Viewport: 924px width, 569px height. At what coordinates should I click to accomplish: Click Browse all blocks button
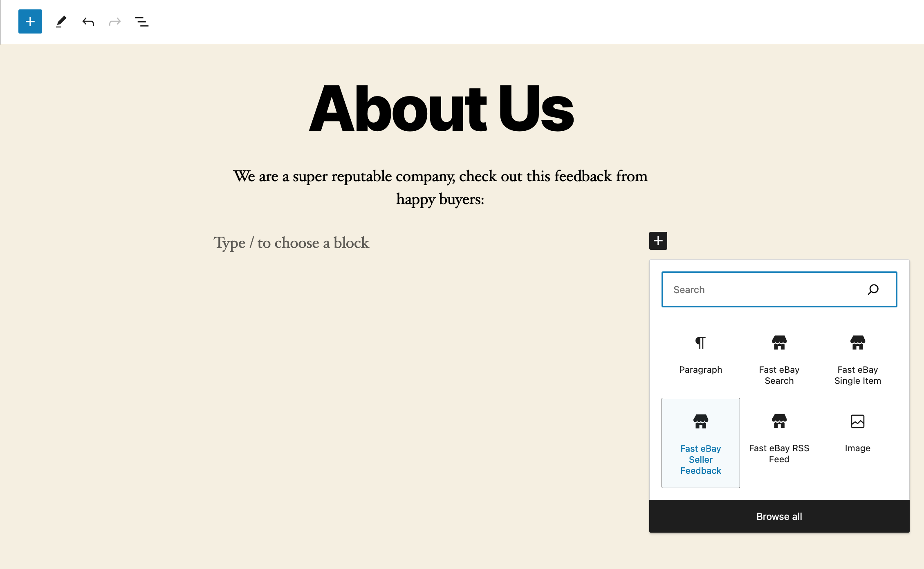click(x=779, y=516)
